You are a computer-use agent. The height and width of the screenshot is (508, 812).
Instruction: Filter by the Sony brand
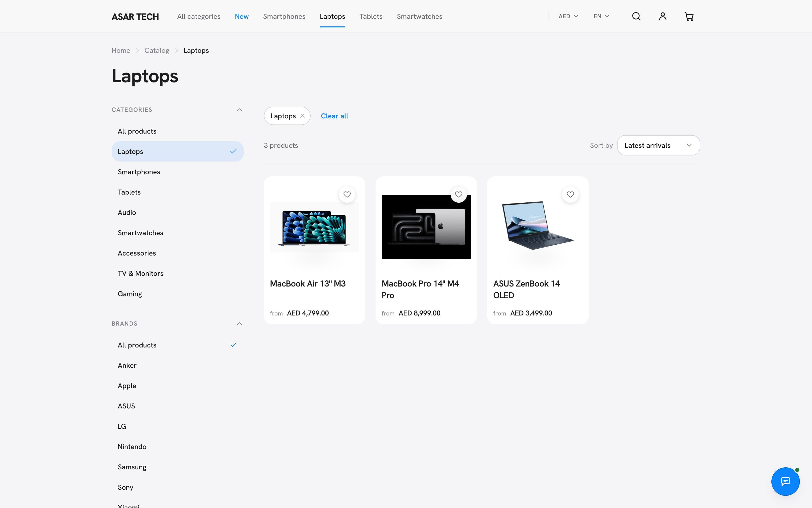(178, 487)
